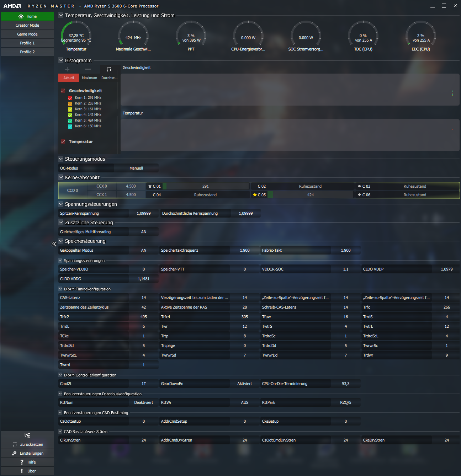Switch to Creator Mode

tap(27, 25)
